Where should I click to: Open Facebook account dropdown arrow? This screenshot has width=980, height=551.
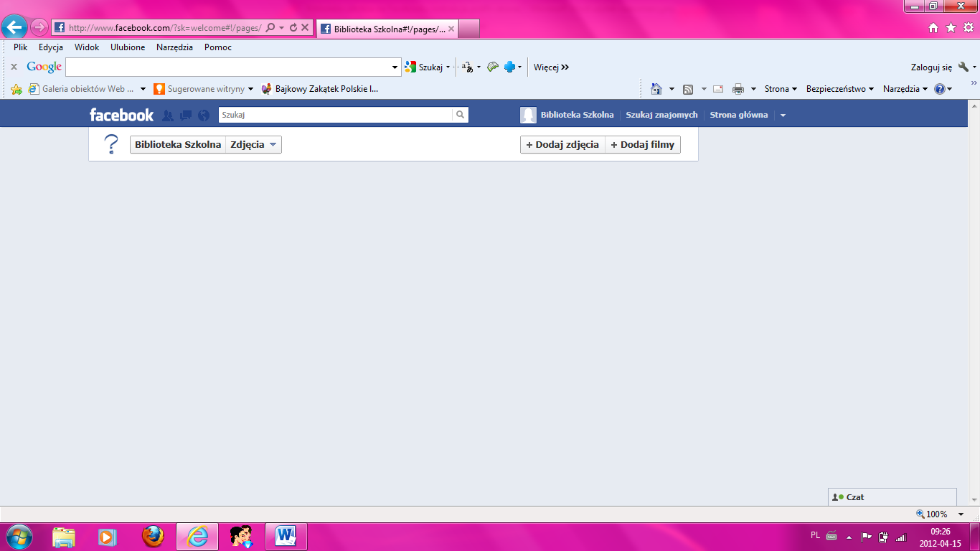(x=783, y=116)
